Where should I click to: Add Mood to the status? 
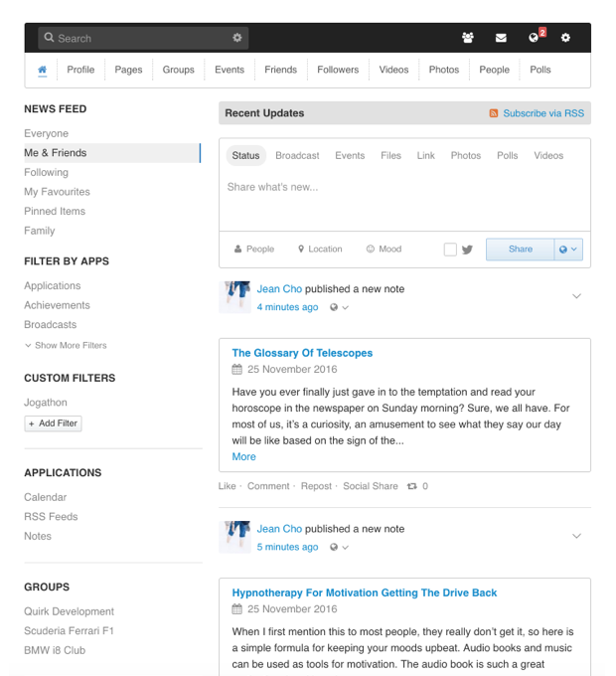(x=384, y=250)
